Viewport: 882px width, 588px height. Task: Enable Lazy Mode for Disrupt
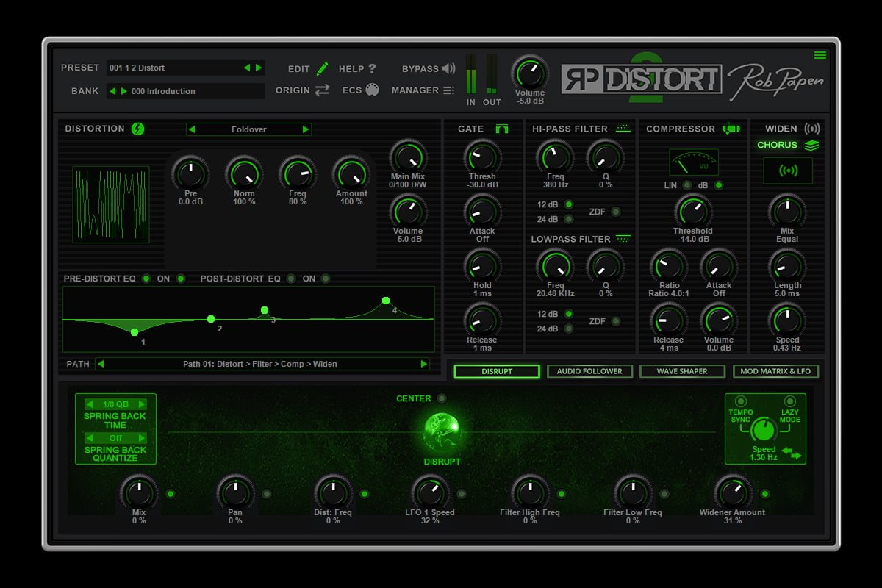[x=790, y=401]
